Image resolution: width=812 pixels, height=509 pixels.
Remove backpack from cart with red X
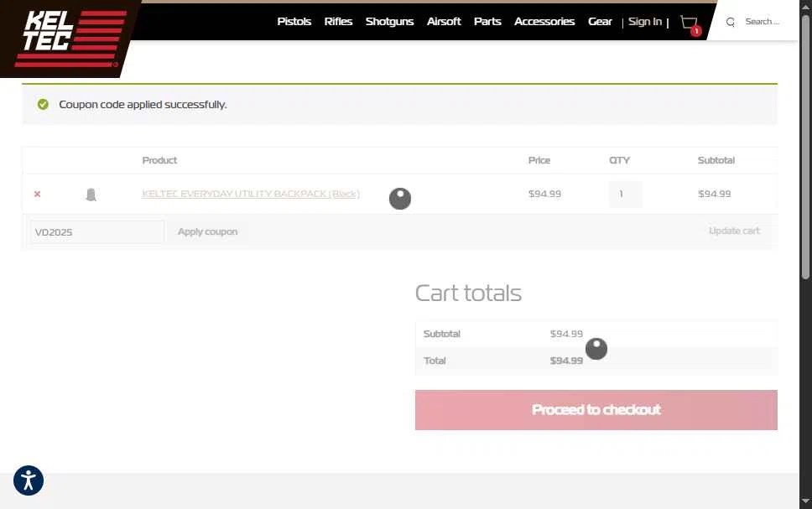(37, 194)
